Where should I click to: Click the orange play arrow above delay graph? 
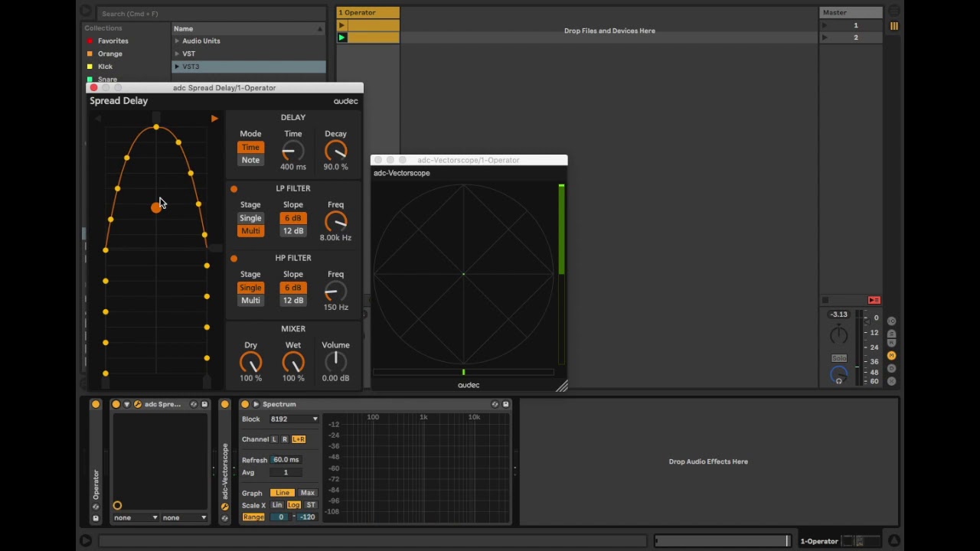[214, 119]
